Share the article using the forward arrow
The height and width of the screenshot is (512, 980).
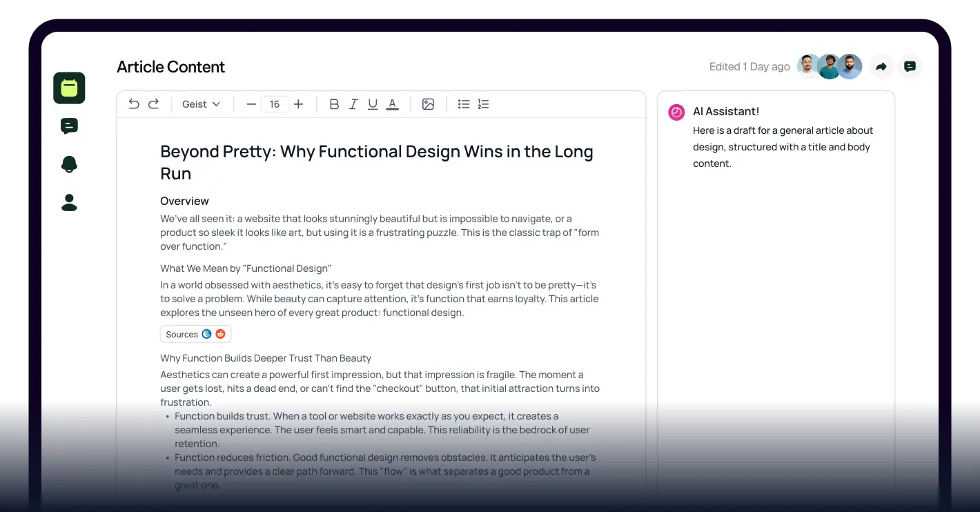(881, 66)
